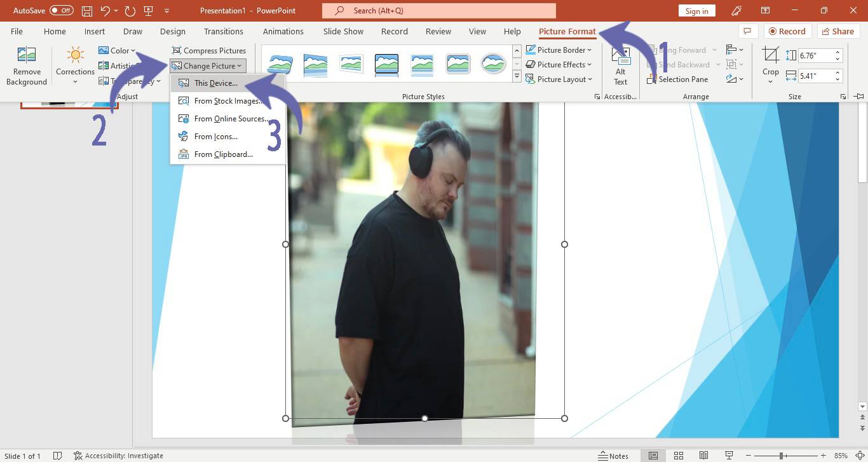Apply the oval picture style thumbnail

coord(494,64)
